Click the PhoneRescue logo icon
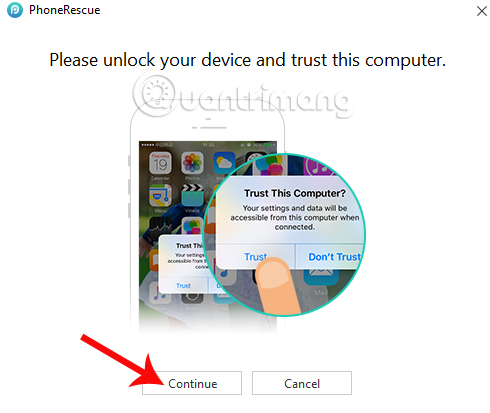This screenshot has height=413, width=490. [15, 10]
